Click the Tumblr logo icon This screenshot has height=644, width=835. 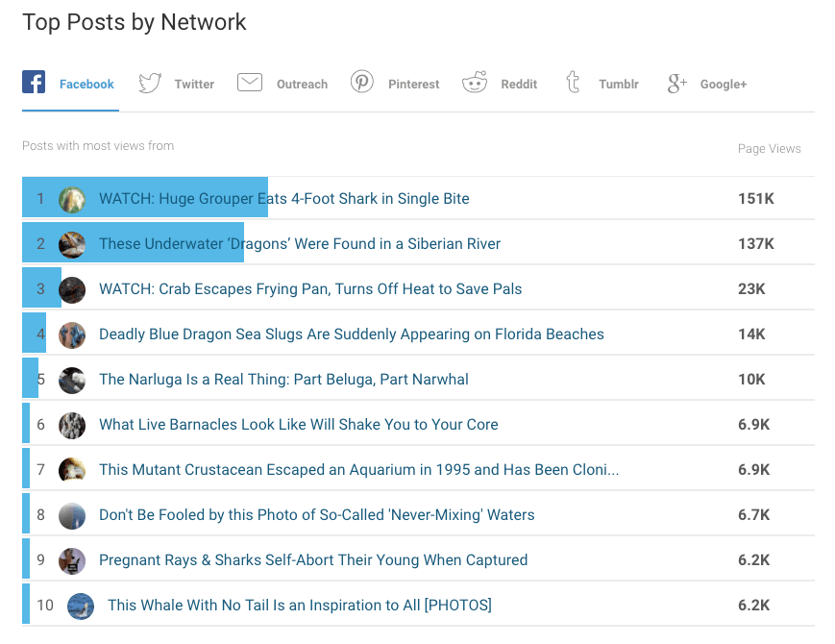(574, 83)
